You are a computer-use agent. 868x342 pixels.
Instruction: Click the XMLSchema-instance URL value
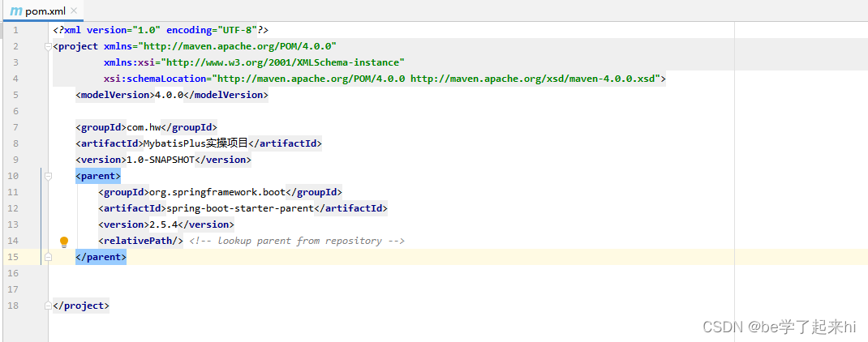pyautogui.click(x=282, y=62)
